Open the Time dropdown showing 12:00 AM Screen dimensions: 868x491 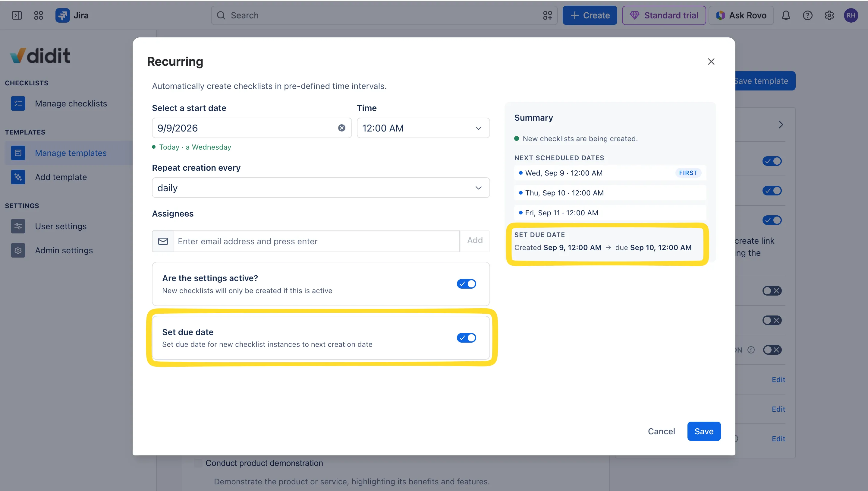click(x=423, y=128)
